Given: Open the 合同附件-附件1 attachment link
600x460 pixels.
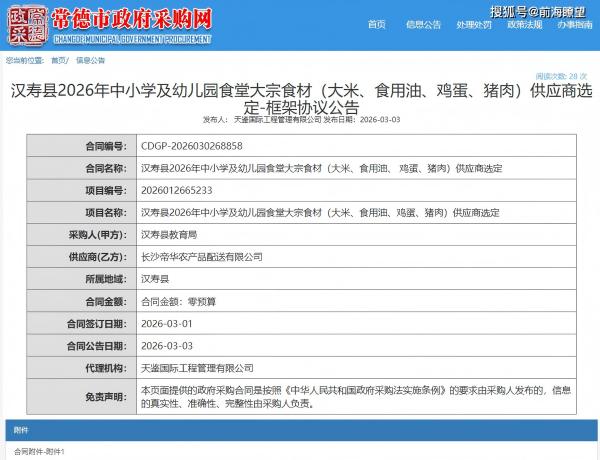Looking at the screenshot, I should (x=40, y=452).
